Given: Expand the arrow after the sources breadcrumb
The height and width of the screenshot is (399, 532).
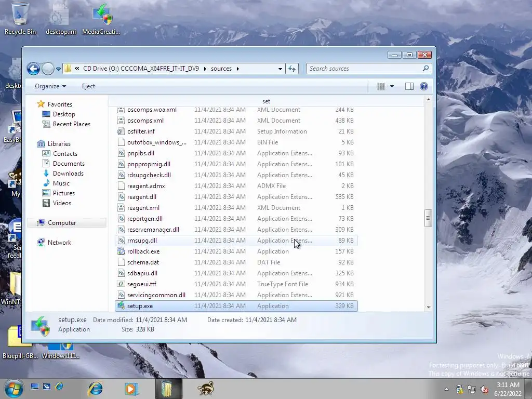Looking at the screenshot, I should coord(238,69).
